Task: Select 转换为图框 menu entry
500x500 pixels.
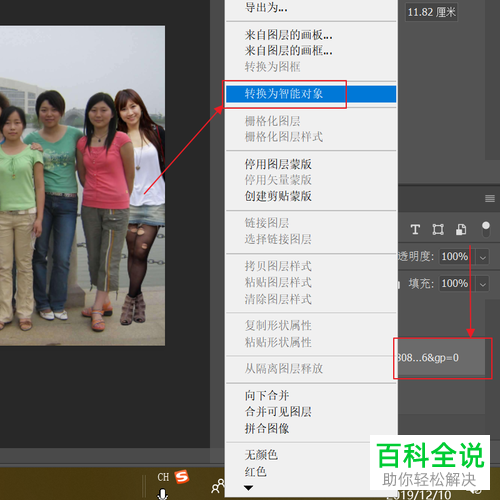Action: click(x=311, y=67)
